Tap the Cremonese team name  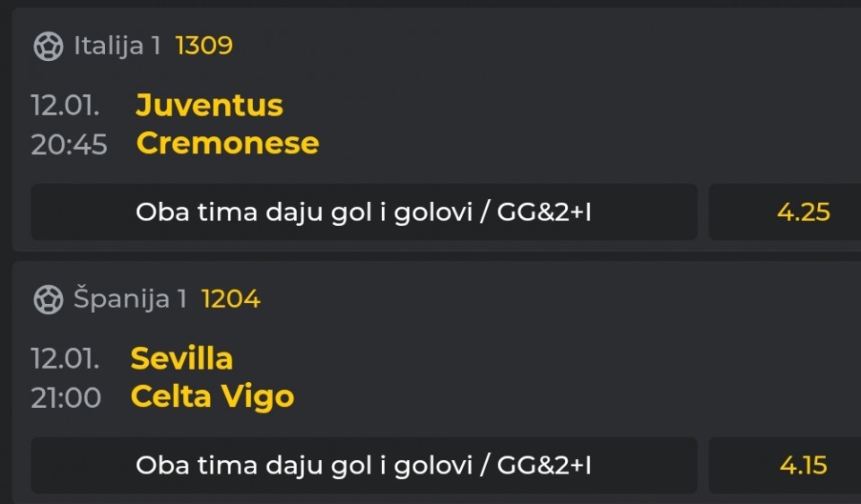227,143
